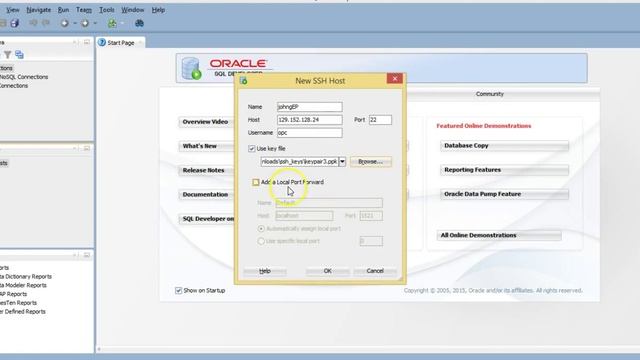Open the Forward button history dropdown arrow
640x360 pixels.
[95, 23]
